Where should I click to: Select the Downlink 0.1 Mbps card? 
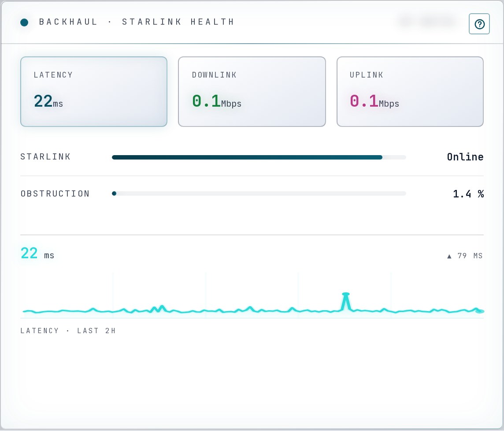252,92
